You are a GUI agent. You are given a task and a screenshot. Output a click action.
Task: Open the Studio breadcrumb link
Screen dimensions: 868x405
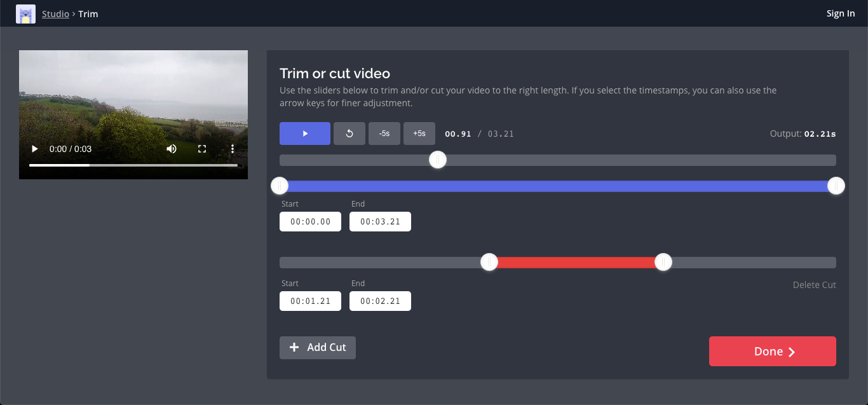(x=55, y=13)
